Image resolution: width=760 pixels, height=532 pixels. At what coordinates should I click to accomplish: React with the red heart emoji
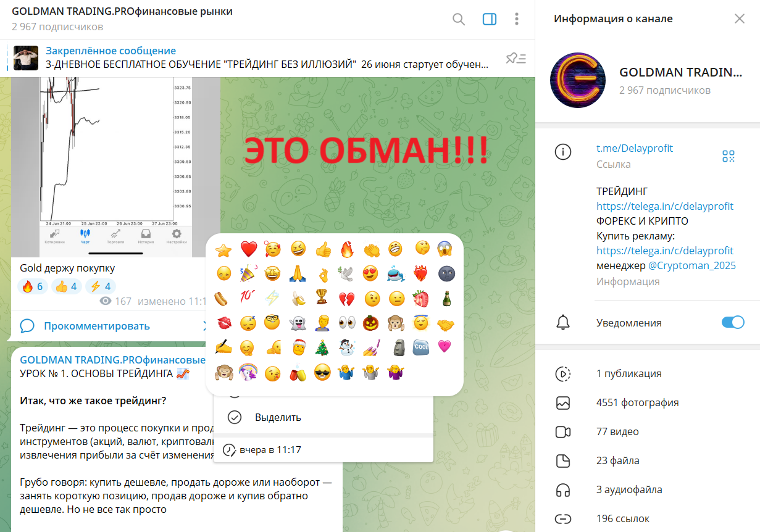pos(248,250)
